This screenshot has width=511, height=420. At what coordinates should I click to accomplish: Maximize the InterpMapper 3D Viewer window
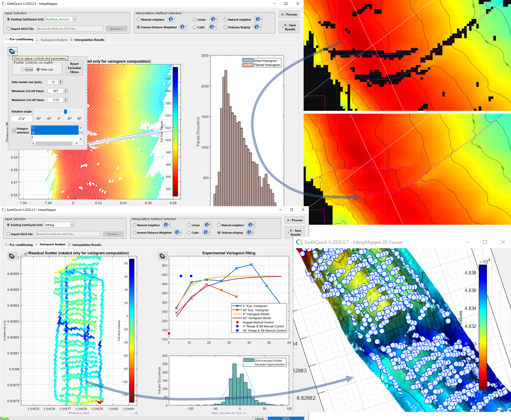click(485, 242)
